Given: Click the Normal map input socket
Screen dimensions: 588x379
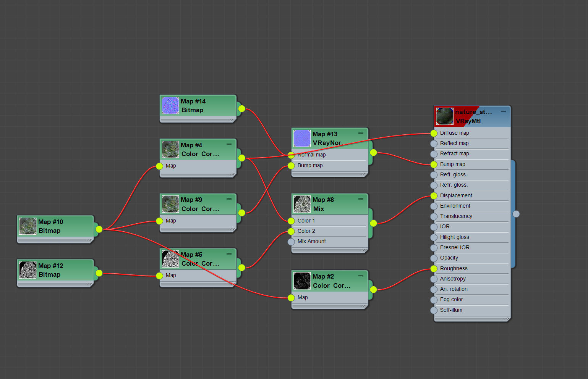Looking at the screenshot, I should click(x=291, y=155).
